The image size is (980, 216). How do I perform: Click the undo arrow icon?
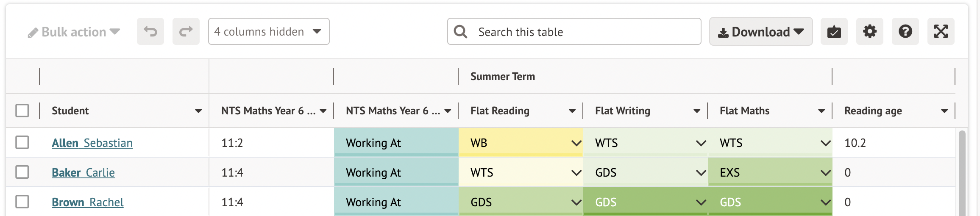click(150, 31)
